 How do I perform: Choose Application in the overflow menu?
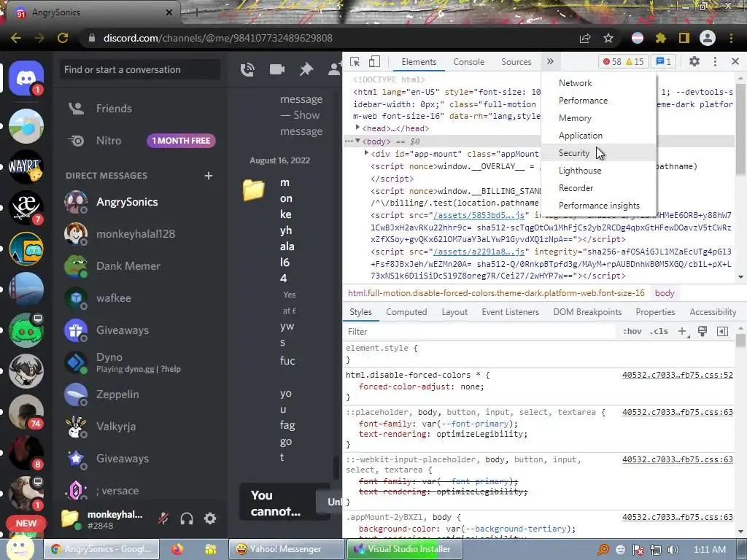pyautogui.click(x=599, y=136)
